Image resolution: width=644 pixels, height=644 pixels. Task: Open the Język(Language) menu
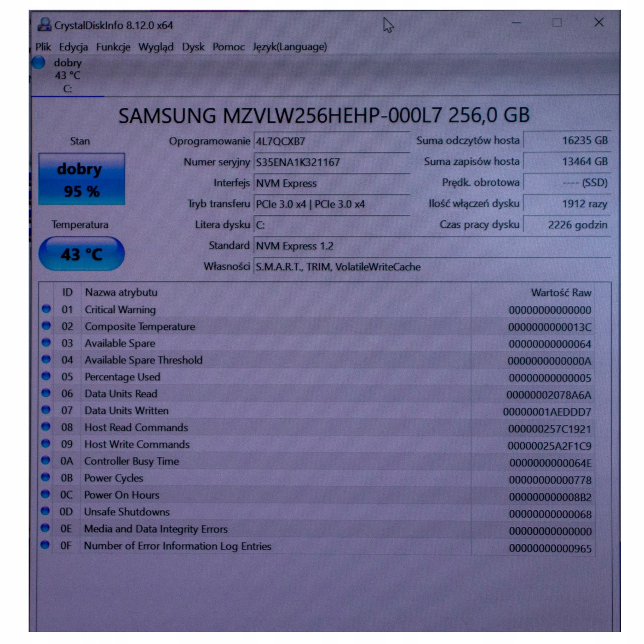289,47
